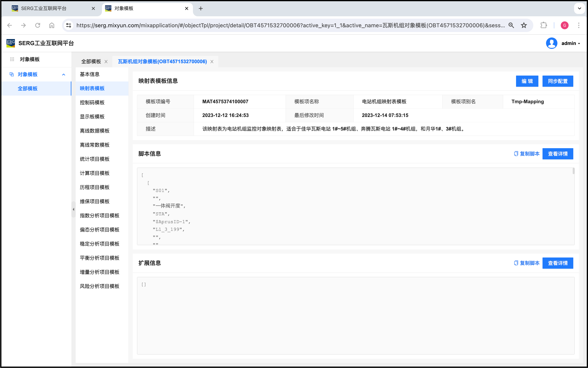Close the 瓦斯机组对象模板 tab
This screenshot has width=588, height=368.
pos(212,62)
